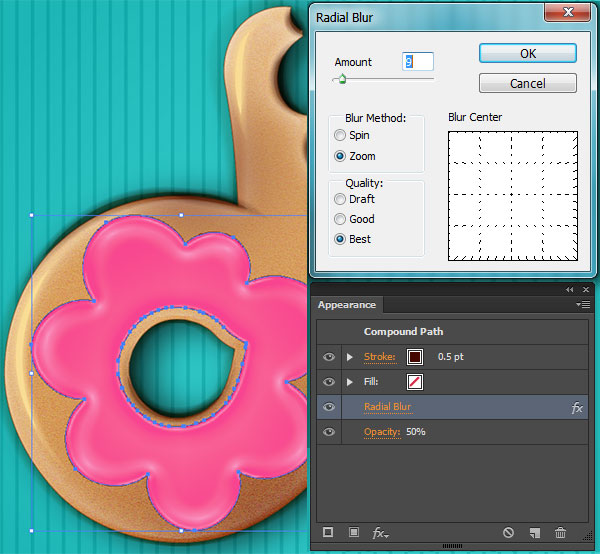
Task: Collapse Appearance panel with double-arrow icon
Action: [x=570, y=289]
